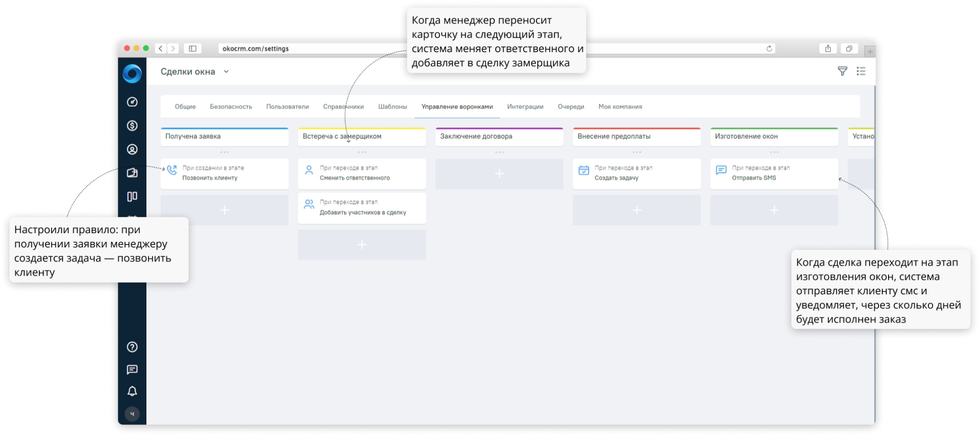This screenshot has height=436, width=980.
Task: Switch to the Пользователи tab
Action: [288, 107]
